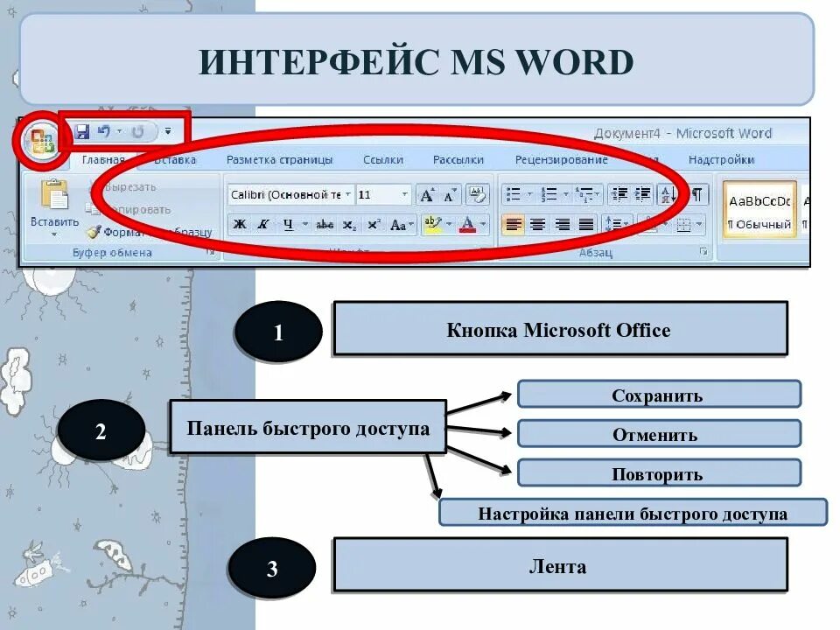Click the Change Case Aa icon

coord(398,225)
